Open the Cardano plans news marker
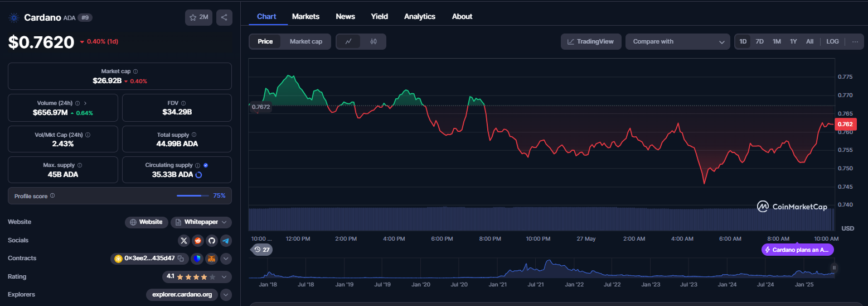This screenshot has height=306, width=868. 797,250
